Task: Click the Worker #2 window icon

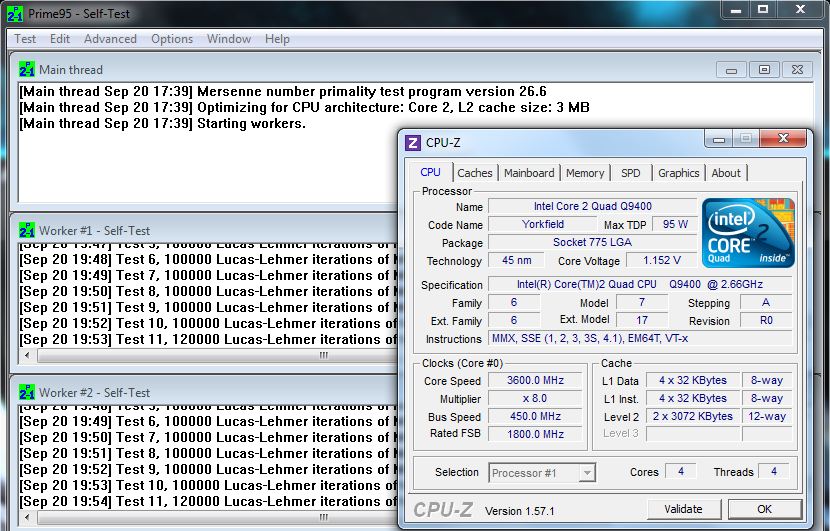Action: click(x=26, y=392)
